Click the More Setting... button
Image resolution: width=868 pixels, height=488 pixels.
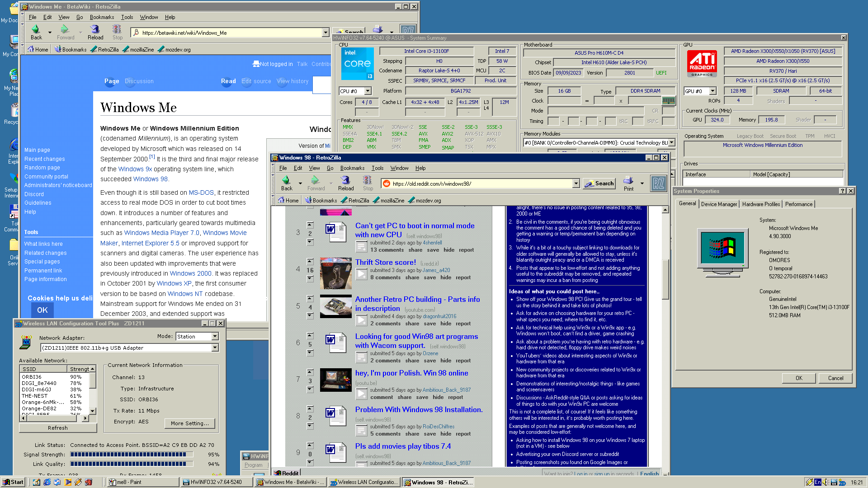pyautogui.click(x=189, y=423)
